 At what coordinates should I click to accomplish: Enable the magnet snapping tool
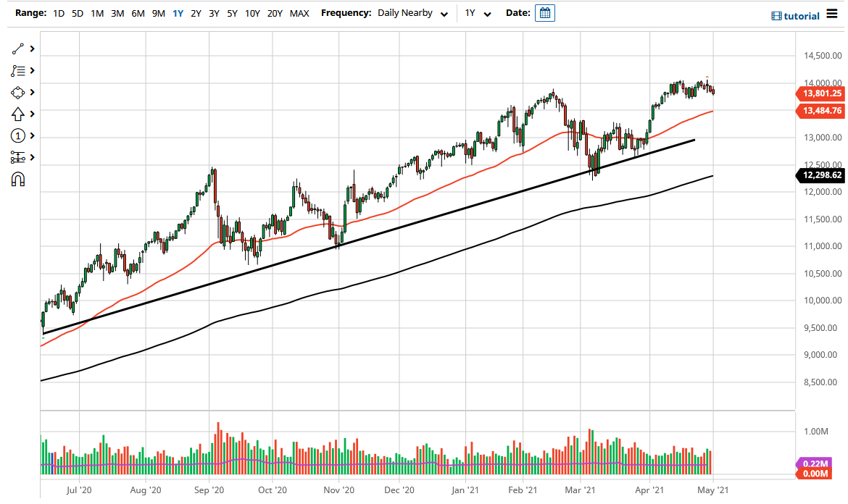(19, 178)
